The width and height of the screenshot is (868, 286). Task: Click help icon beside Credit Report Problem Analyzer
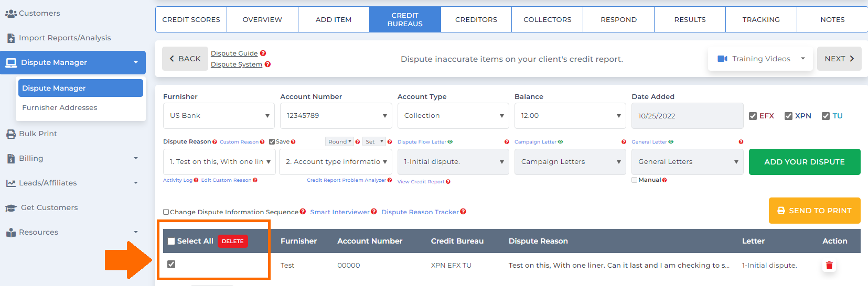pyautogui.click(x=390, y=180)
